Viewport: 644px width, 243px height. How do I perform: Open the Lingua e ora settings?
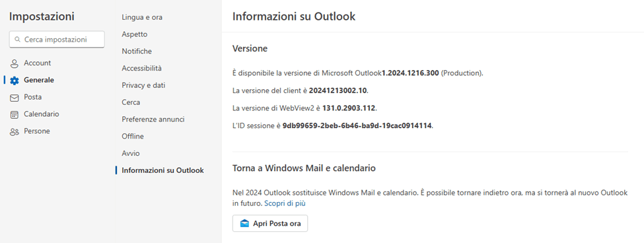[142, 17]
